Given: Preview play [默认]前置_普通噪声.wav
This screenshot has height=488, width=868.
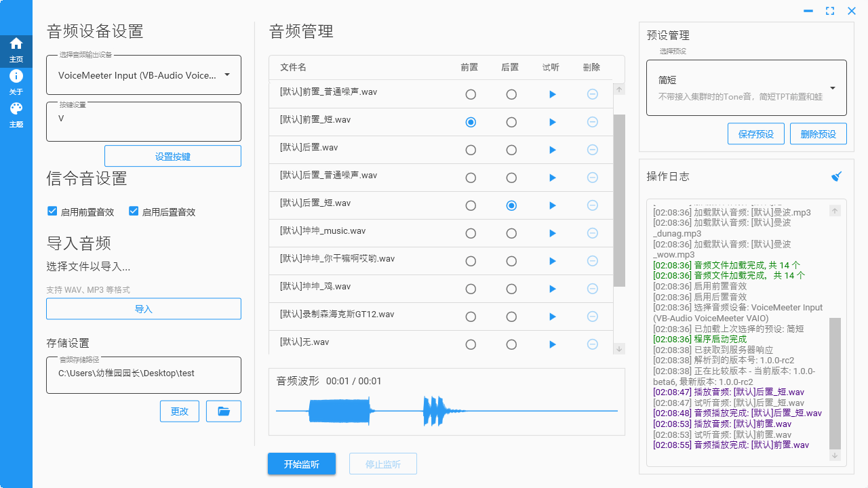Looking at the screenshot, I should (x=552, y=94).
